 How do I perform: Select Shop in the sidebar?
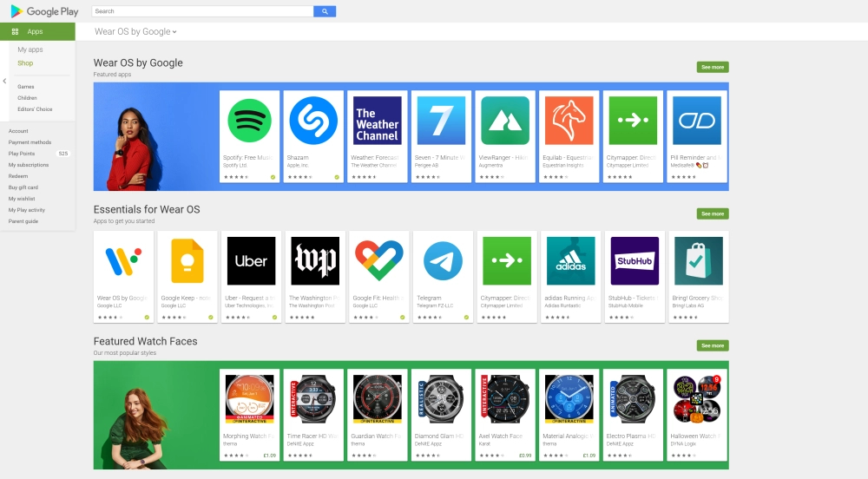(x=25, y=63)
